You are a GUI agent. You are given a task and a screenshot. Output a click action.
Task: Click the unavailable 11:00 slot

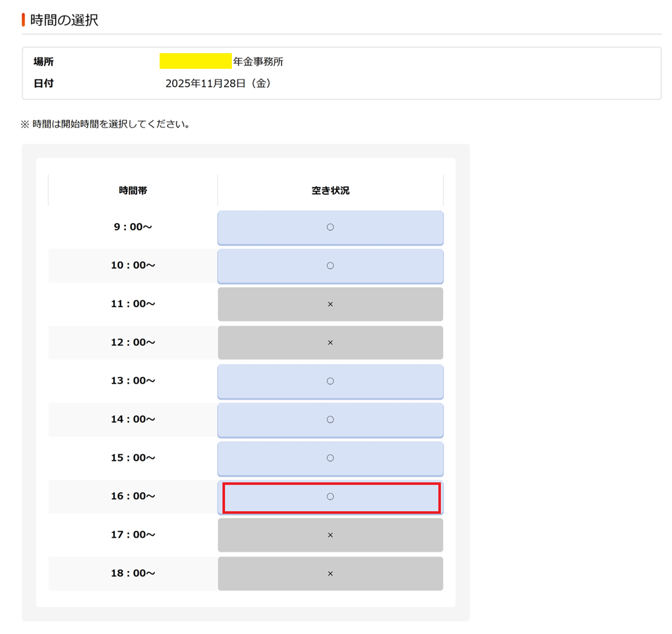tap(330, 304)
